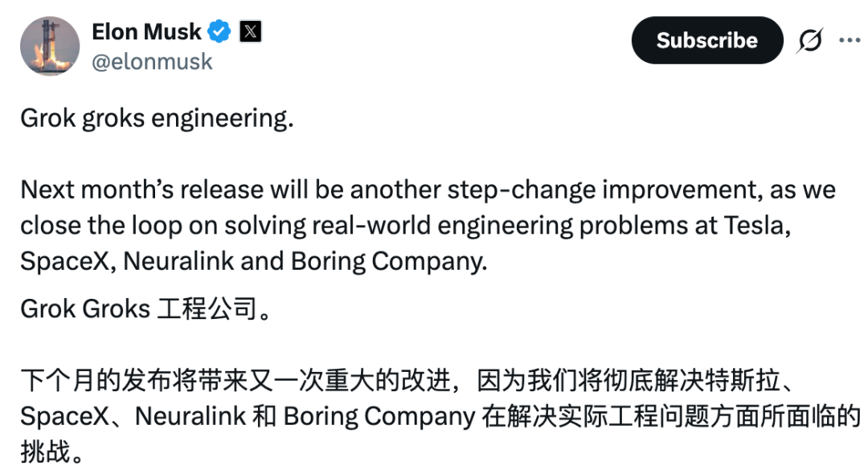
Task: Click the text 'Grok groks engineering.'
Action: click(157, 119)
